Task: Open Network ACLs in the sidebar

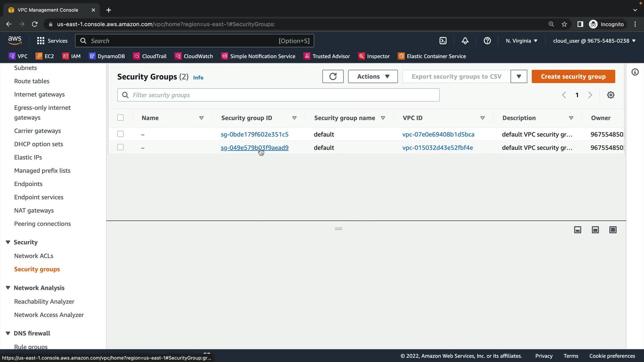Action: pyautogui.click(x=34, y=256)
